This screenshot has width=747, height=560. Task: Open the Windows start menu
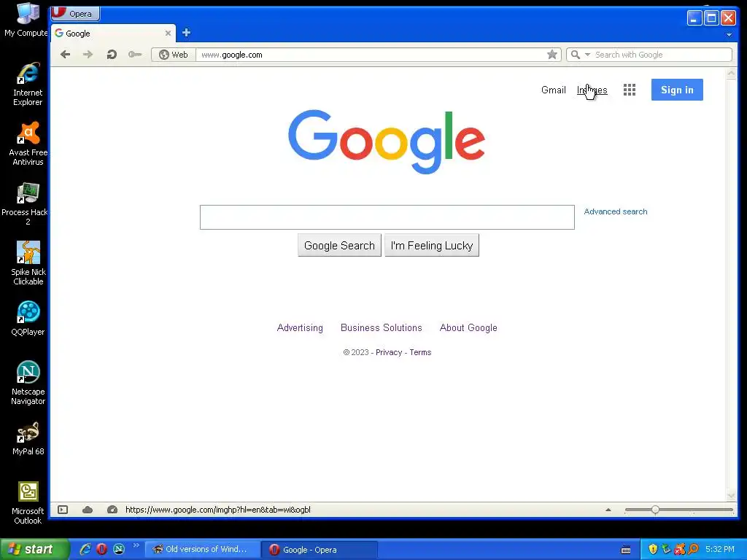[x=34, y=549]
